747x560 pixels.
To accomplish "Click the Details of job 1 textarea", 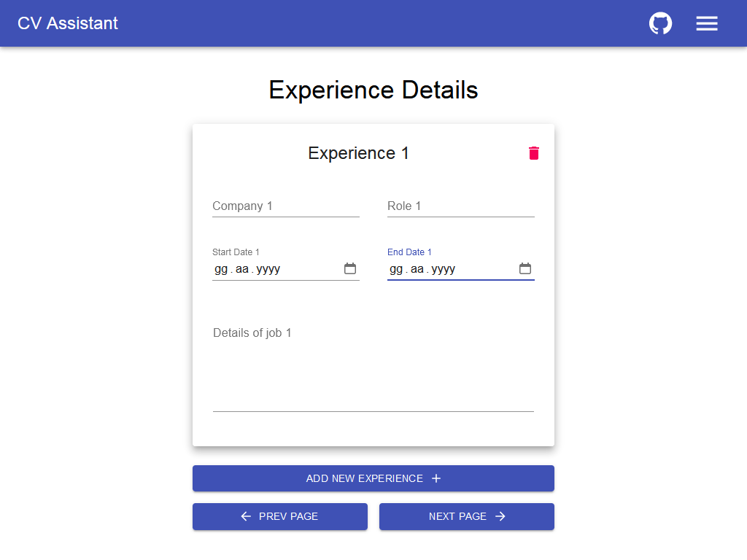I will (x=373, y=365).
